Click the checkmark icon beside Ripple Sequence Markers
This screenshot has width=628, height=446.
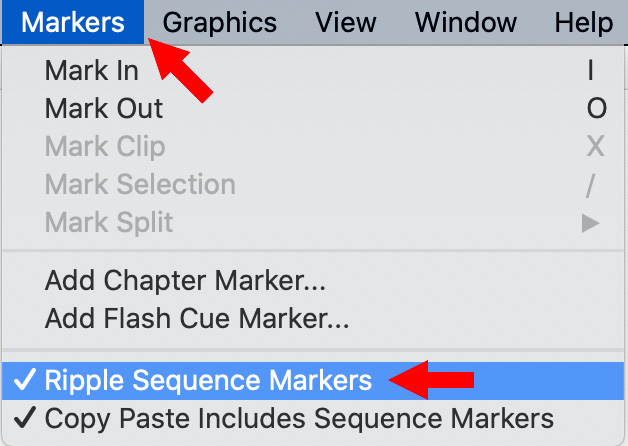click(27, 380)
